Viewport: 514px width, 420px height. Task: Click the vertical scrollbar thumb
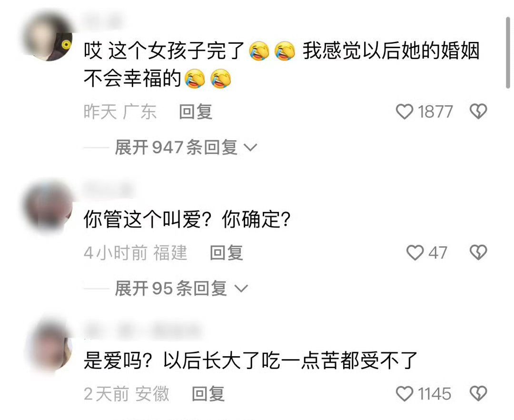pos(508,52)
